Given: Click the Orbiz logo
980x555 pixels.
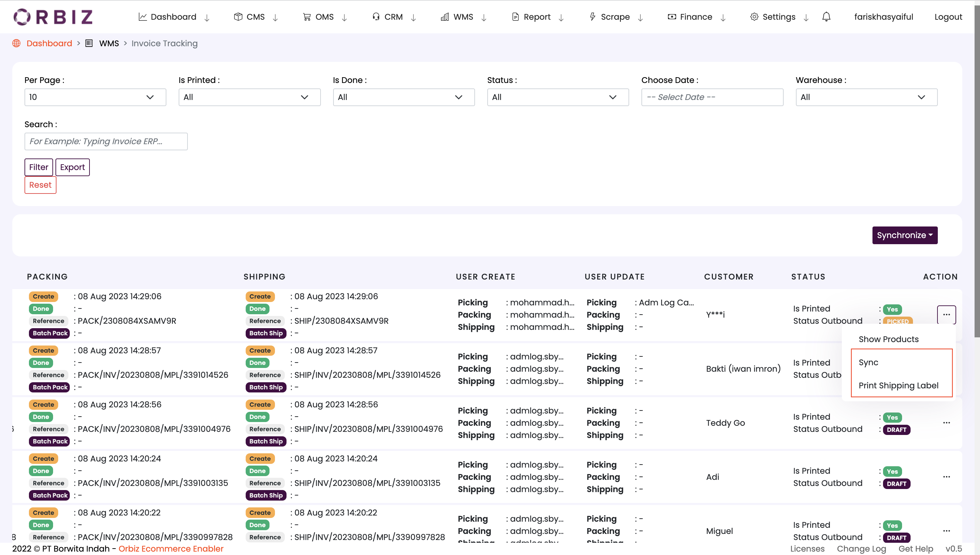Looking at the screenshot, I should coord(53,17).
